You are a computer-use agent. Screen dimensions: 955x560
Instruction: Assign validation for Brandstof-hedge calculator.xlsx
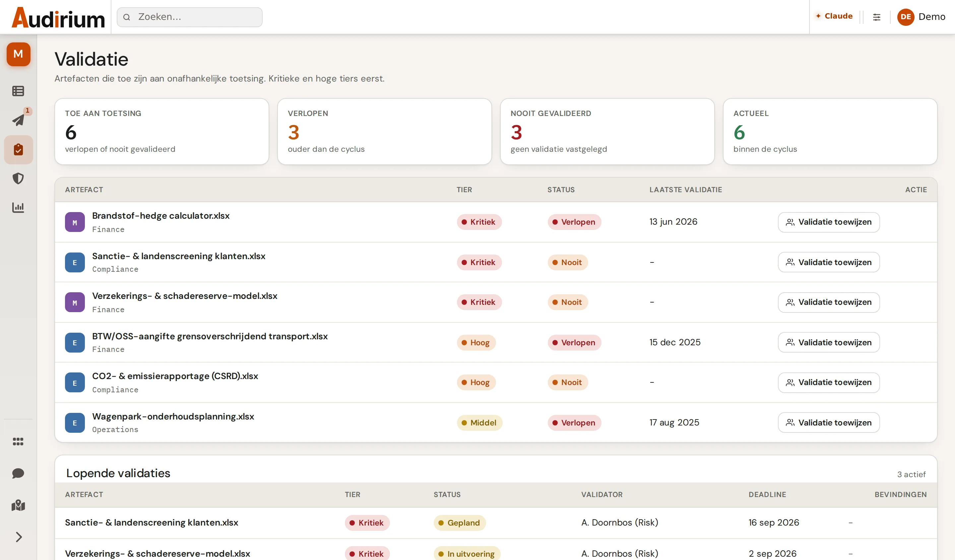coord(828,222)
